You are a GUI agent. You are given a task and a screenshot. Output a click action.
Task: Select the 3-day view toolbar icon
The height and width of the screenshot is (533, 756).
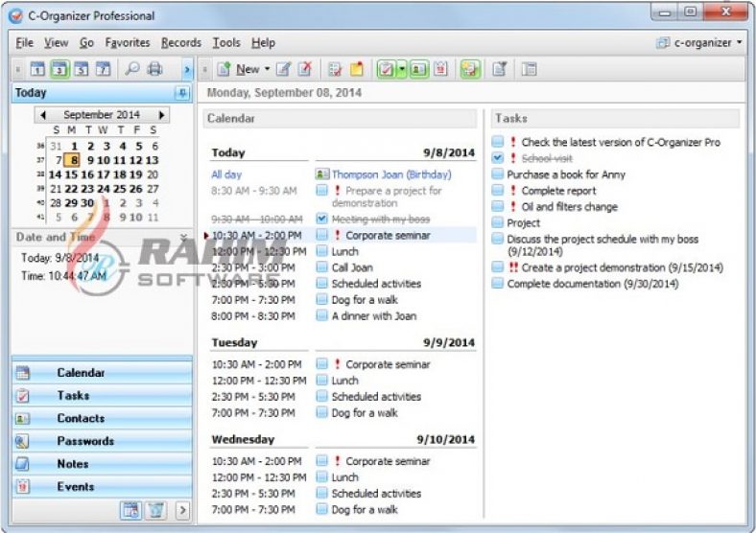point(59,69)
